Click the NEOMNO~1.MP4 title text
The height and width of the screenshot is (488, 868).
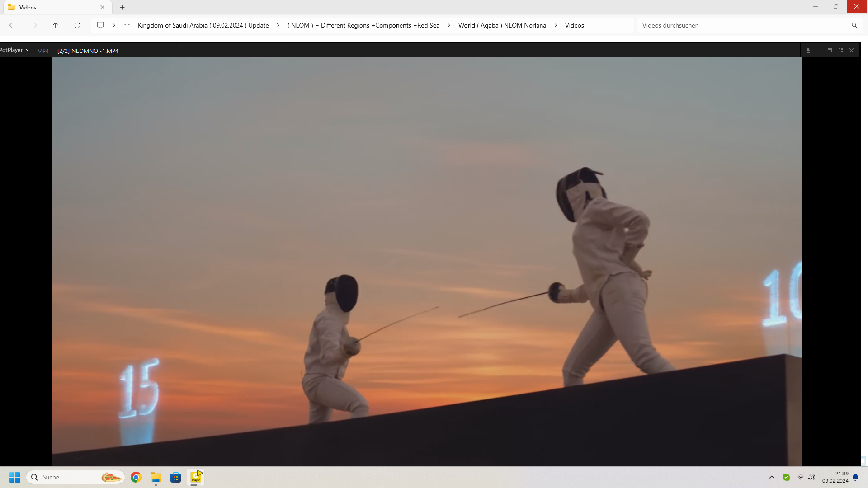[x=88, y=51]
